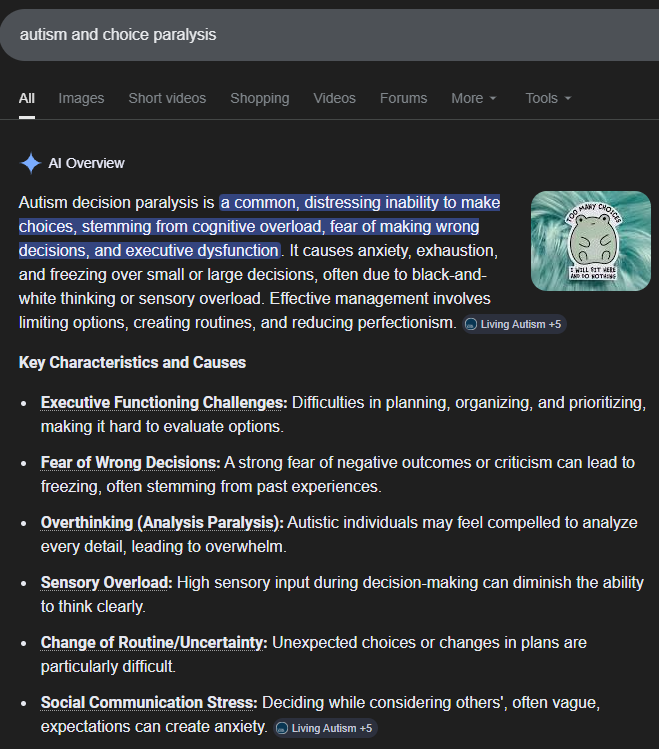The height and width of the screenshot is (749, 659).
Task: Click text 'limiting options, creating routines'
Action: pyautogui.click(x=138, y=322)
